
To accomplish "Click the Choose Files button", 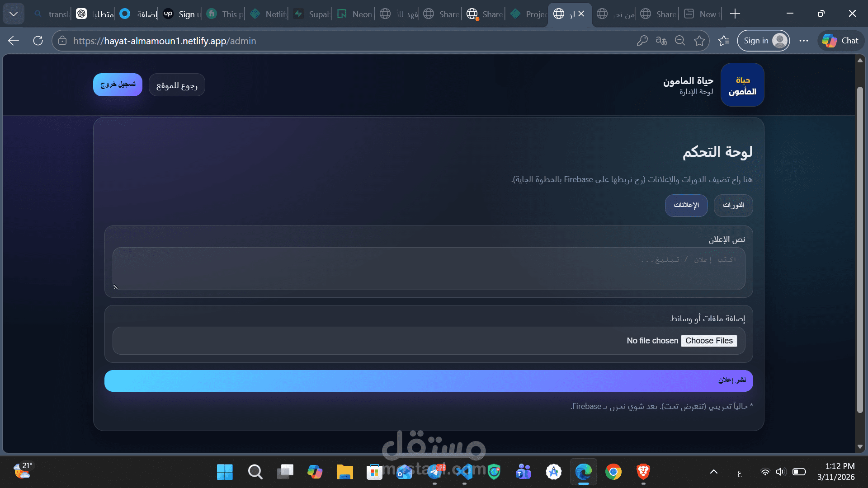I will (x=708, y=341).
